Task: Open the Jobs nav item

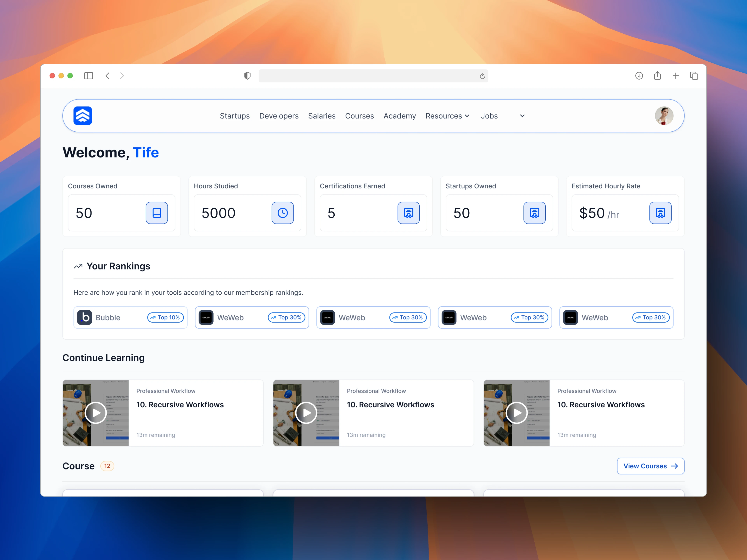Action: coord(489,116)
